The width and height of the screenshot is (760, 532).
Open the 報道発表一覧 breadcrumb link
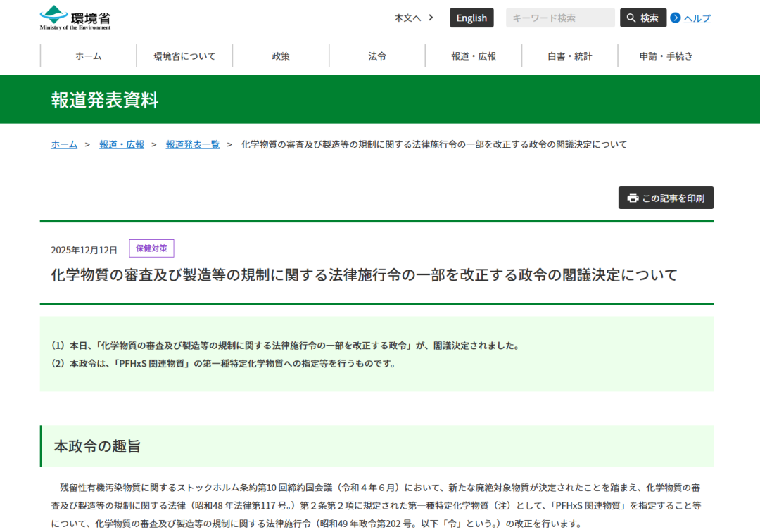(x=193, y=144)
